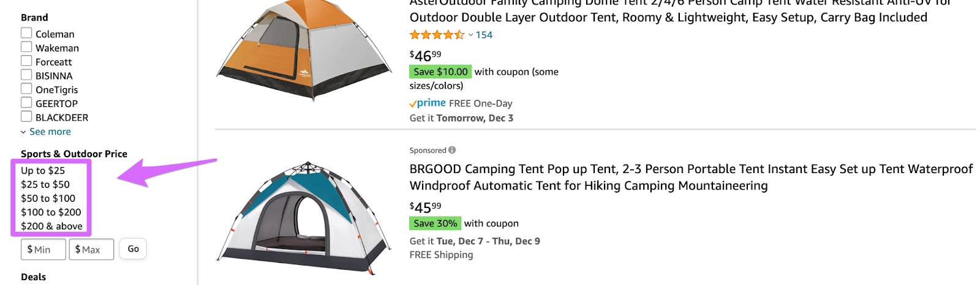Click the Max price input field
This screenshot has height=285, width=980.
tap(91, 250)
